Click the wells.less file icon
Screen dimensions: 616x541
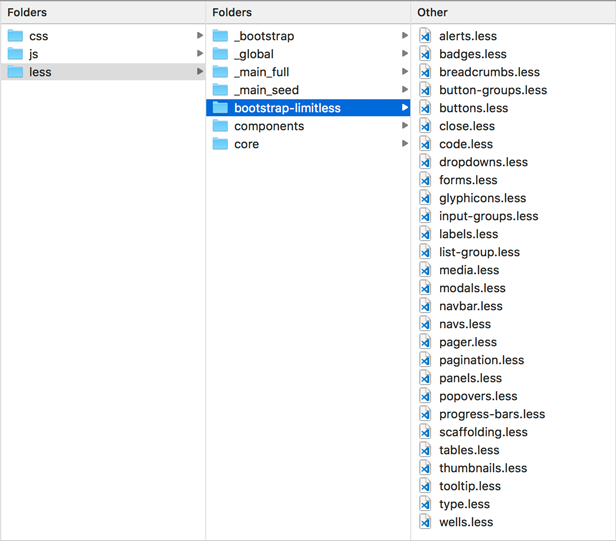click(425, 522)
